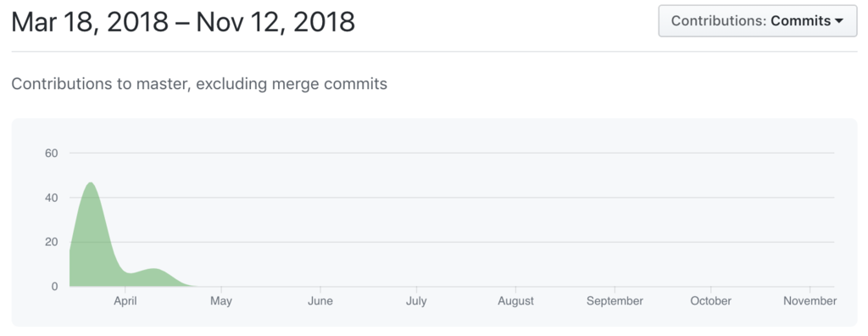This screenshot has width=868, height=336.
Task: Click the empty chart area above August
Action: (516, 221)
